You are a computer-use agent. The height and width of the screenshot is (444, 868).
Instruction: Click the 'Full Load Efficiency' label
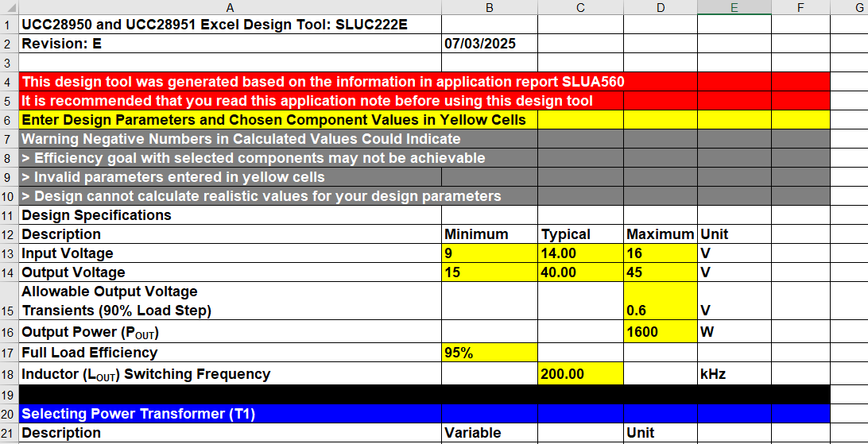click(x=230, y=353)
